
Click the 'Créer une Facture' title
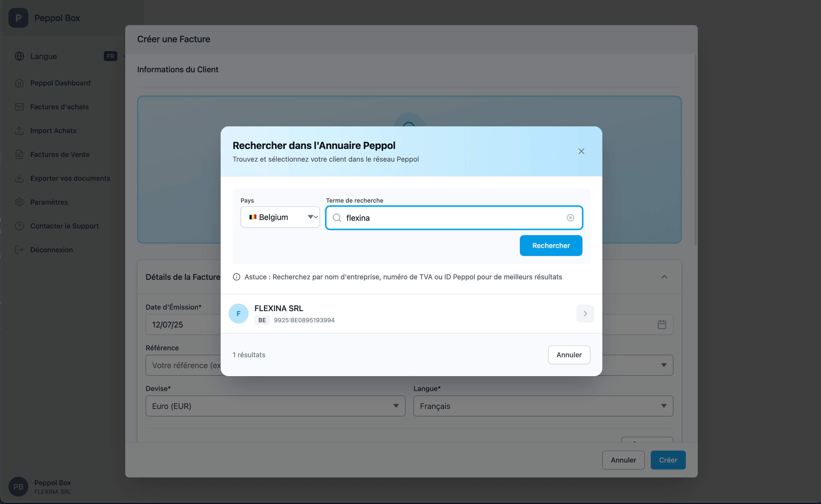click(173, 39)
